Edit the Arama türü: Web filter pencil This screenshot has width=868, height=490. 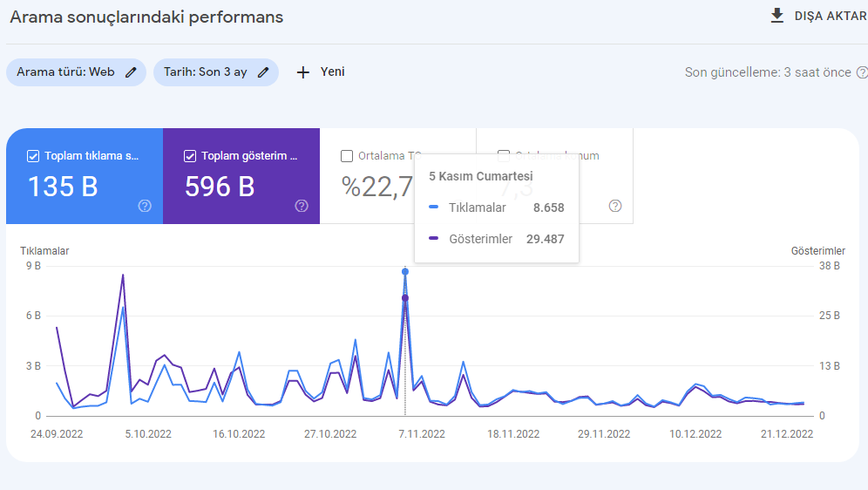[x=131, y=72]
